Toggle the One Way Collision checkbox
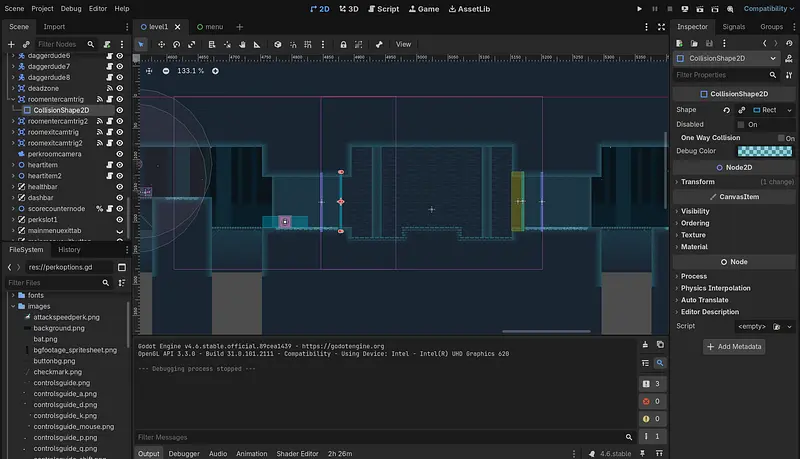 pos(779,138)
